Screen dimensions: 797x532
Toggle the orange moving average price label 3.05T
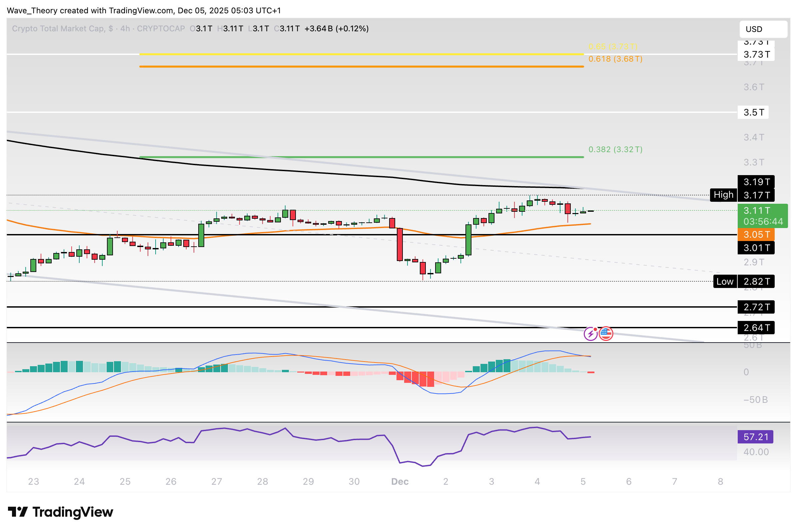[756, 234]
